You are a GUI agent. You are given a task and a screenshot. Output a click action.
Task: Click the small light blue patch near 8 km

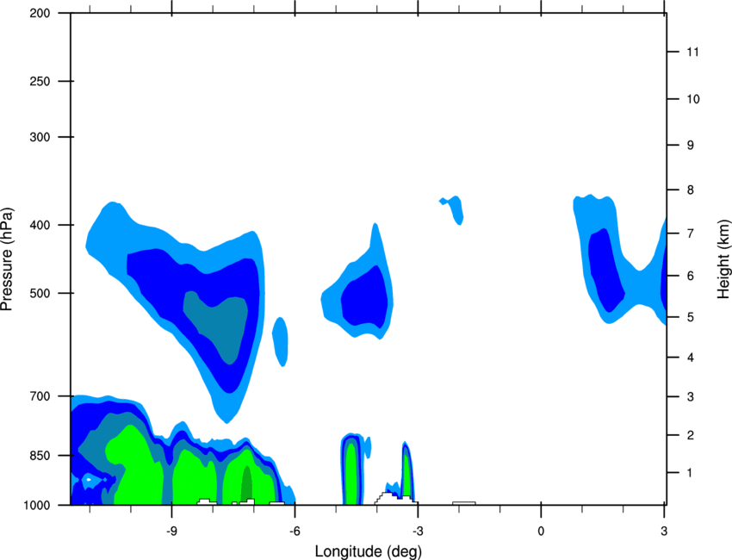(x=453, y=209)
